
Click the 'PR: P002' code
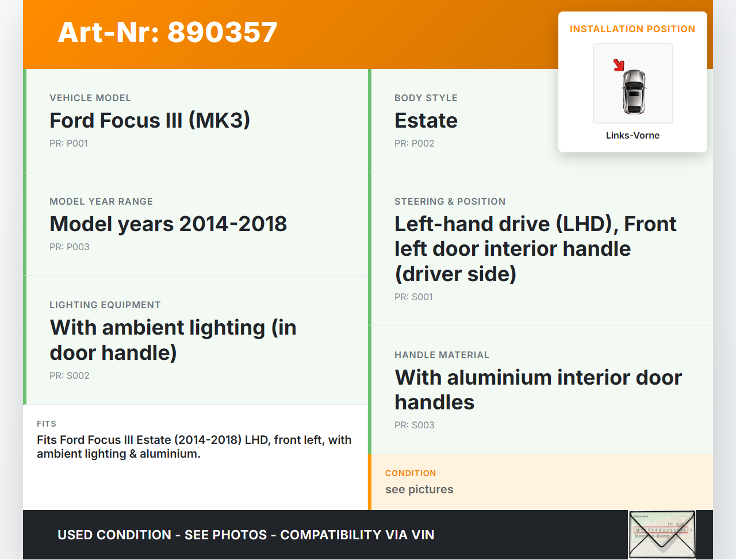point(415,143)
